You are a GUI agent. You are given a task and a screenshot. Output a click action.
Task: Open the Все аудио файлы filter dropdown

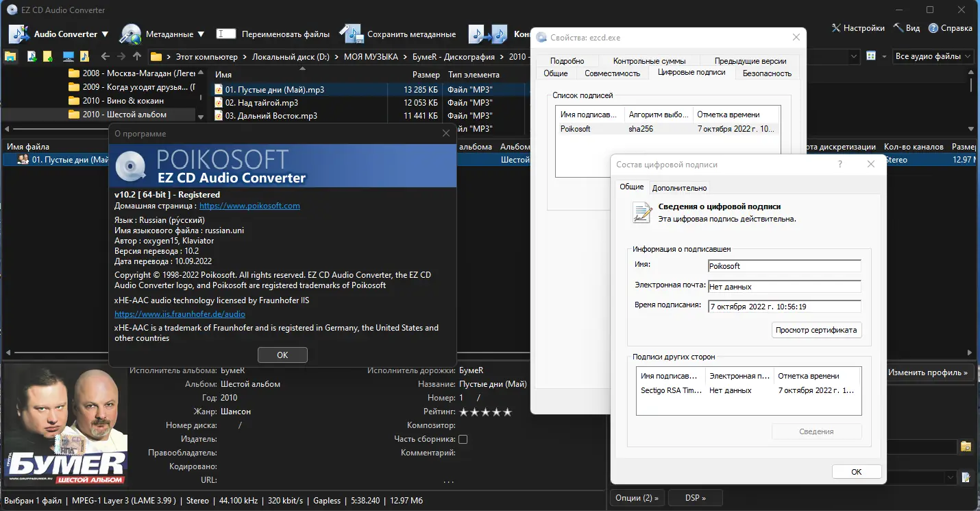coord(932,56)
